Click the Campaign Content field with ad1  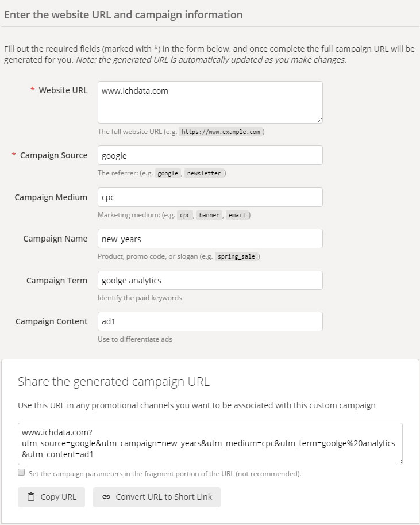(210, 321)
